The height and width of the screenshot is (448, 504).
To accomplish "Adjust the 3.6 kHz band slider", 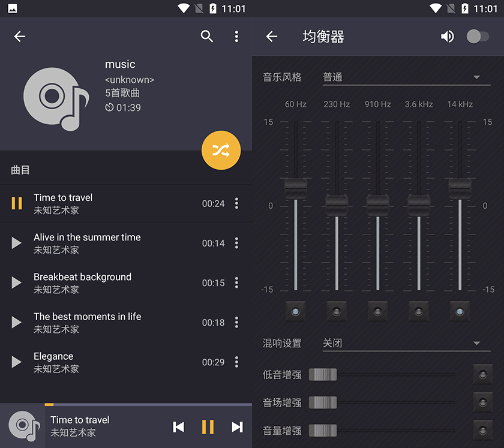I will pyautogui.click(x=419, y=206).
